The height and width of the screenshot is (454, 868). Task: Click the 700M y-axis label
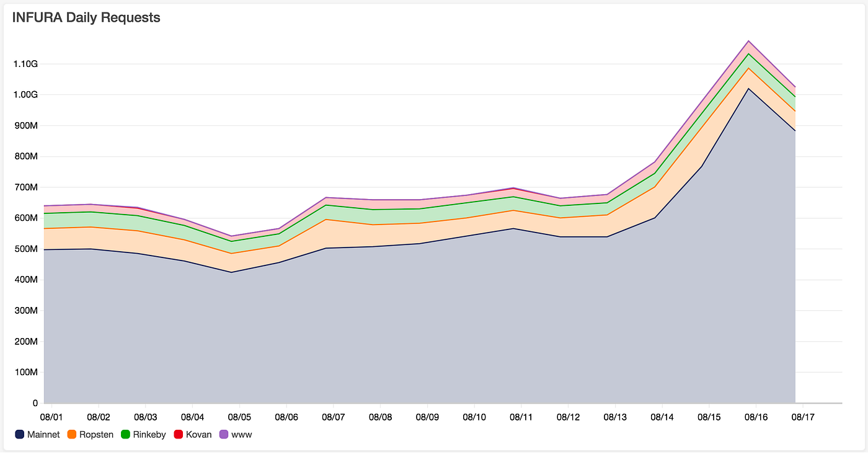[27, 187]
